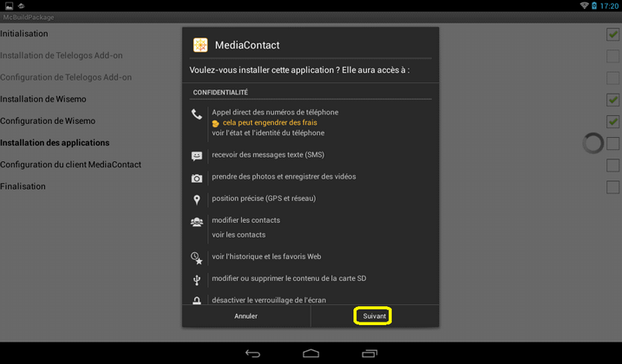Select Installation de Telelogos Add-on step

(61, 55)
